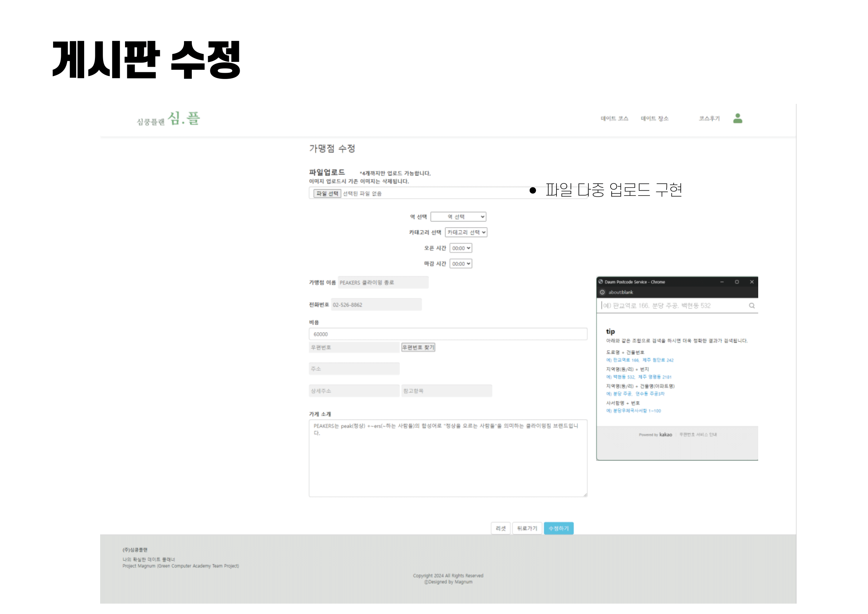Maximize the Daum Postcode Service popup
Viewport: 868px width, 614px height.
736,282
